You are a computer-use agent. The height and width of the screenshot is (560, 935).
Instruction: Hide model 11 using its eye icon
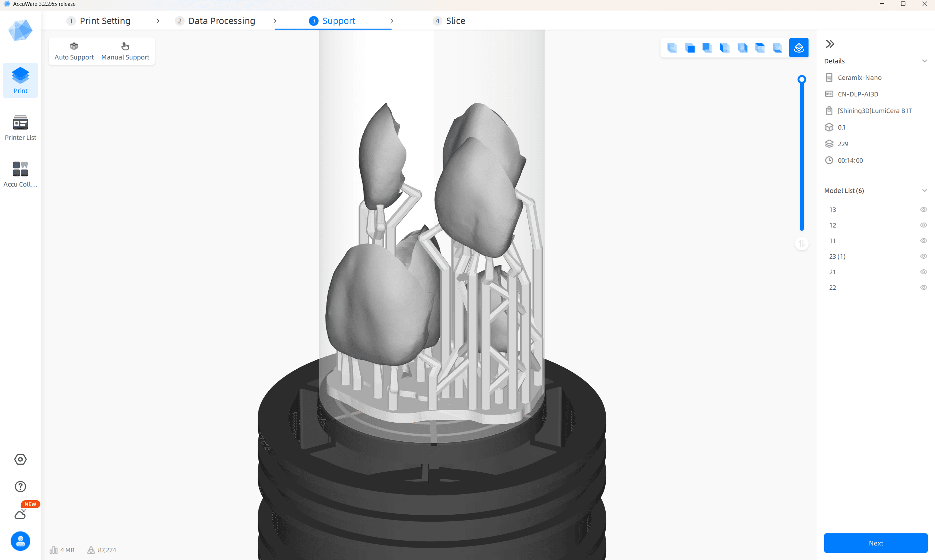click(x=923, y=241)
